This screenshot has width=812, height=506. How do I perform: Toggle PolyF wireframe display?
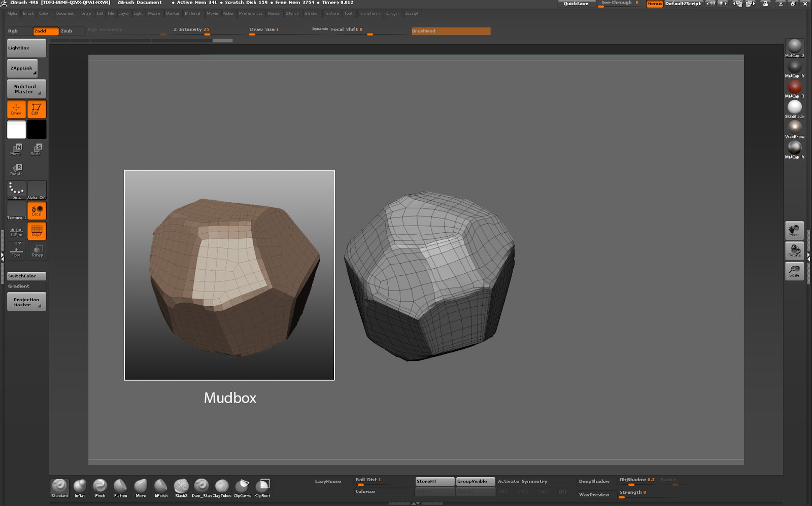pos(37,231)
